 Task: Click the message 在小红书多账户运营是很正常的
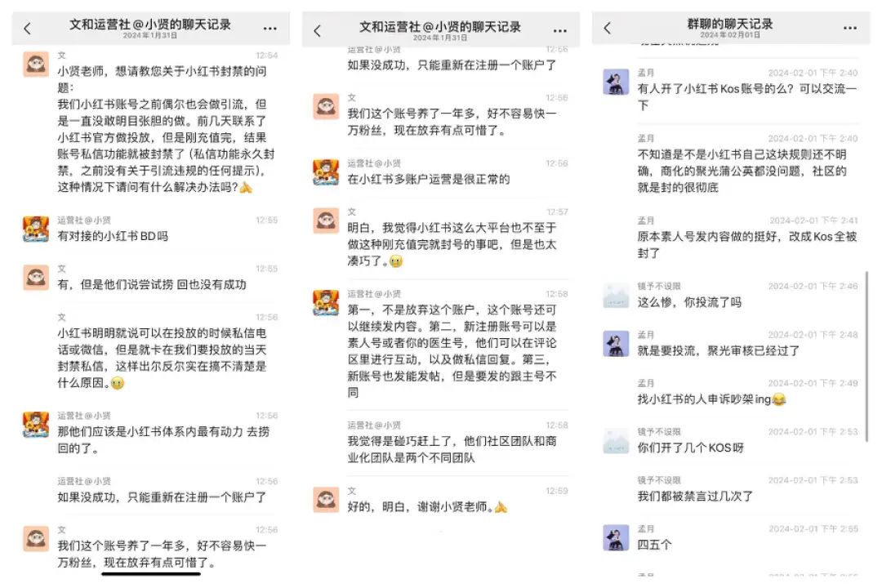click(429, 180)
